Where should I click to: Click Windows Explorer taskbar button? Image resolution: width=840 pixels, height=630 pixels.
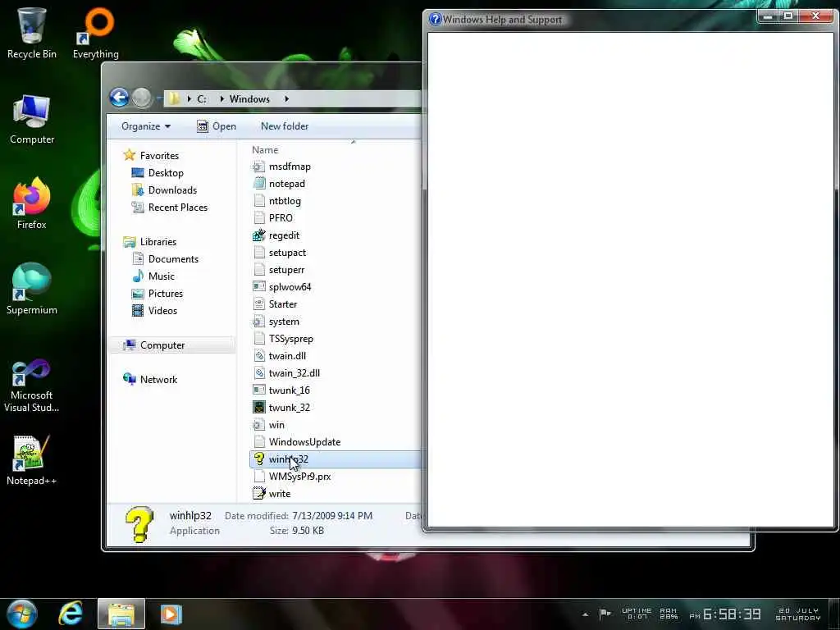121,614
